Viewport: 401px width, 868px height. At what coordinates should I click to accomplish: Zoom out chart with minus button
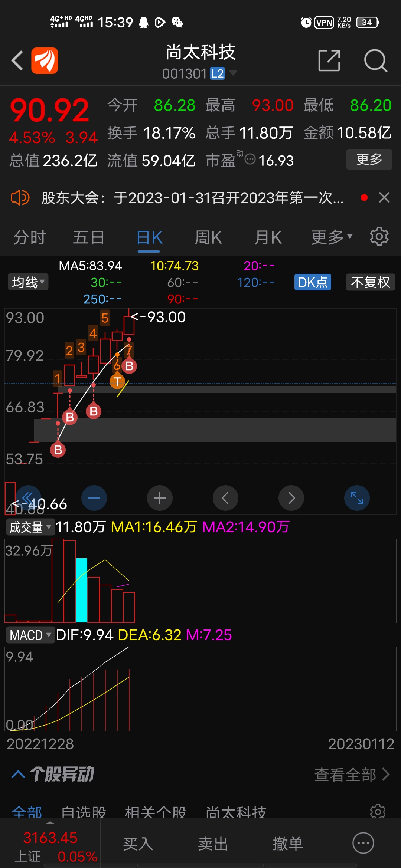point(94,498)
